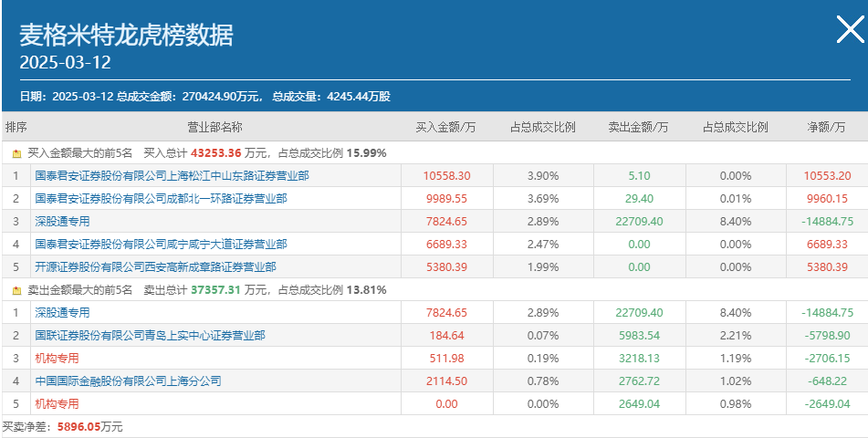Click 2.47% ratio cell

(543, 245)
